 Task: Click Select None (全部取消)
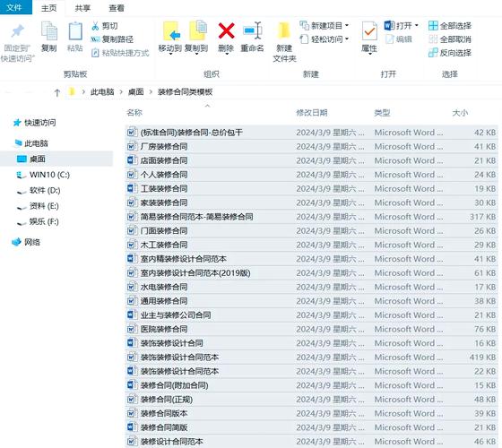[450, 39]
